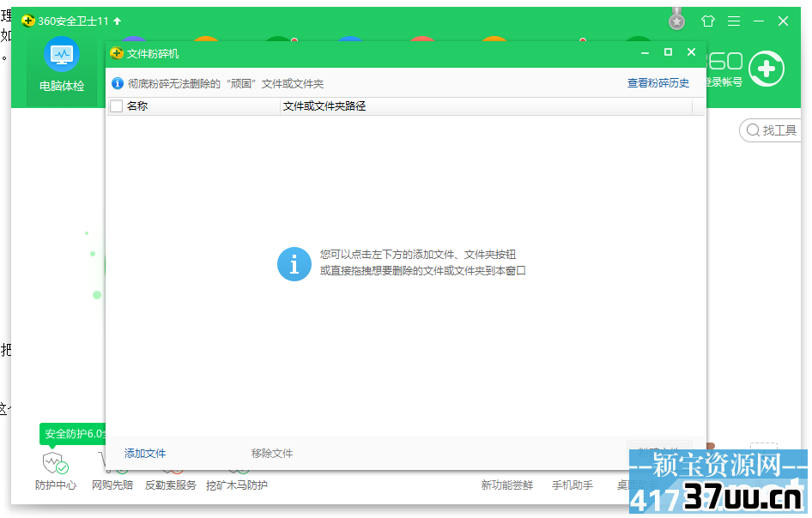Minimize the 360安全卫士 main window
The height and width of the screenshot is (518, 812).
759,21
